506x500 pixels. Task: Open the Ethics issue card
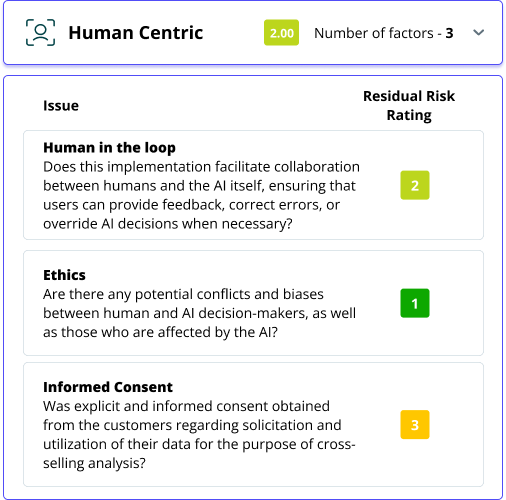tap(253, 303)
